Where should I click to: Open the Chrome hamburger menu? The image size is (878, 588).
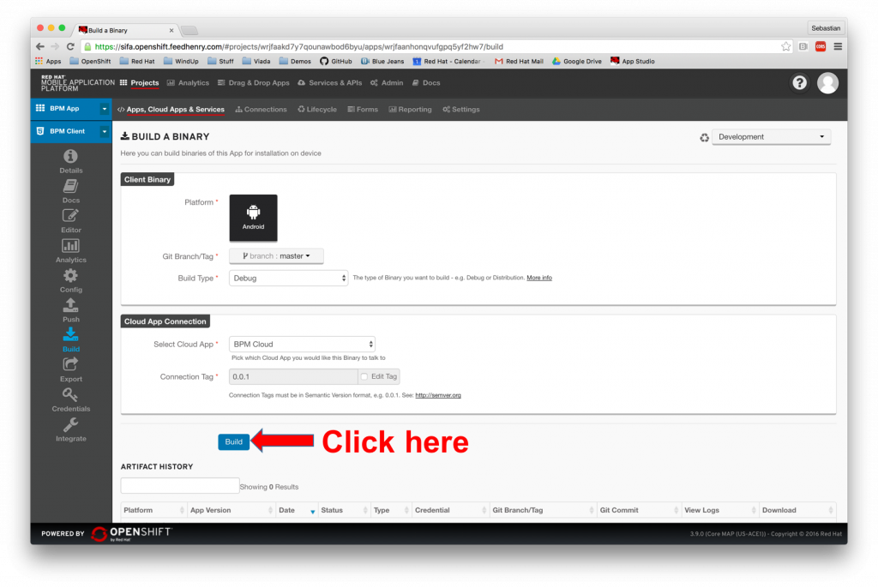838,46
